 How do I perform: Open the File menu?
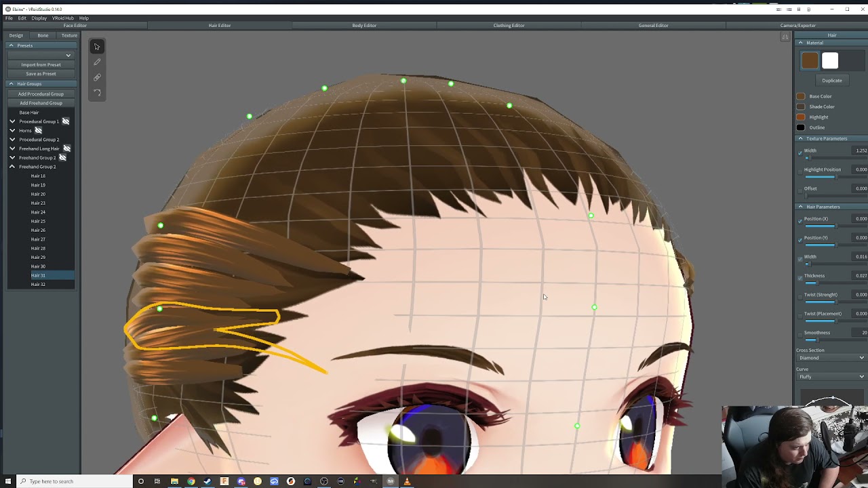point(9,18)
